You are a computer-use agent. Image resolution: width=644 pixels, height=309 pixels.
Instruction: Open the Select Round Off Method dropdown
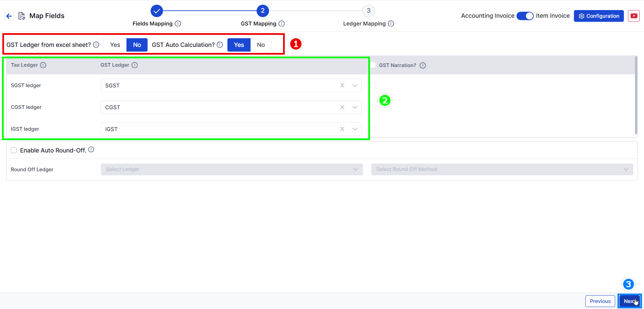tap(502, 169)
